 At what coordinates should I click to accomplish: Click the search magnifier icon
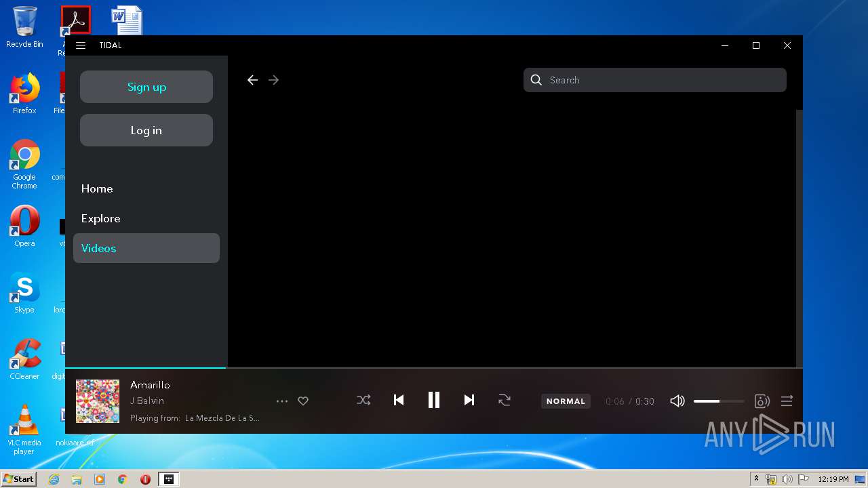pyautogui.click(x=536, y=80)
